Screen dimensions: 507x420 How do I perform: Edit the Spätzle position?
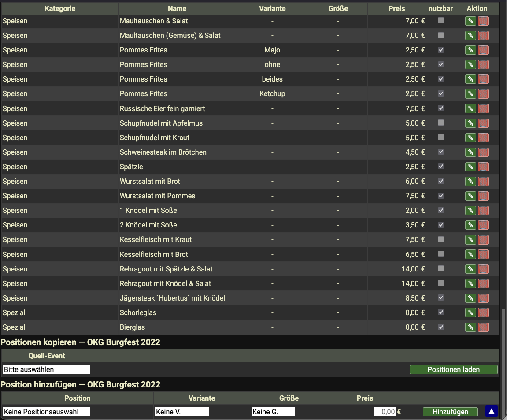click(470, 167)
